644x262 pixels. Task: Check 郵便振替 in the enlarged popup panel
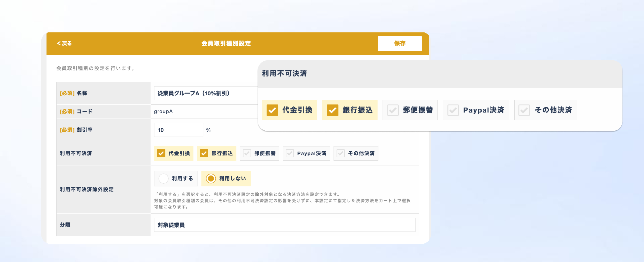393,110
